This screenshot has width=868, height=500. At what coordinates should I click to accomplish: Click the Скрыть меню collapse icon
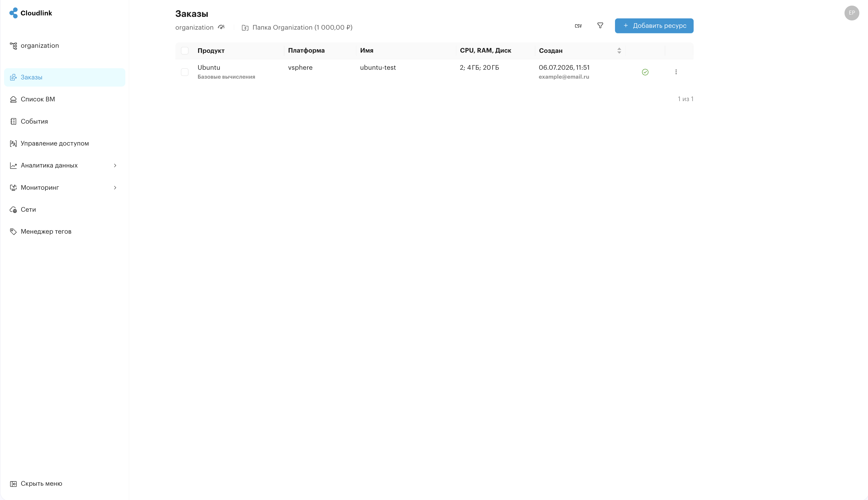click(13, 483)
